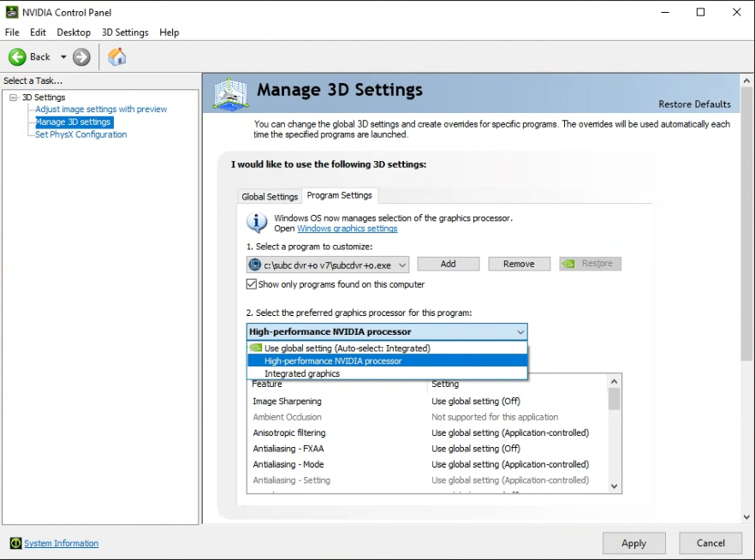Click the NVIDIA Control Panel title icon

(x=12, y=12)
